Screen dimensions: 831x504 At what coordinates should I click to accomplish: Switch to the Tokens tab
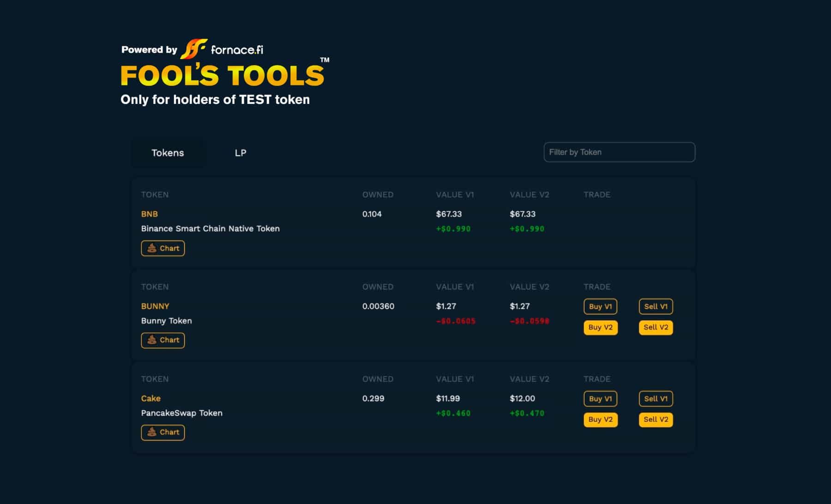point(168,153)
